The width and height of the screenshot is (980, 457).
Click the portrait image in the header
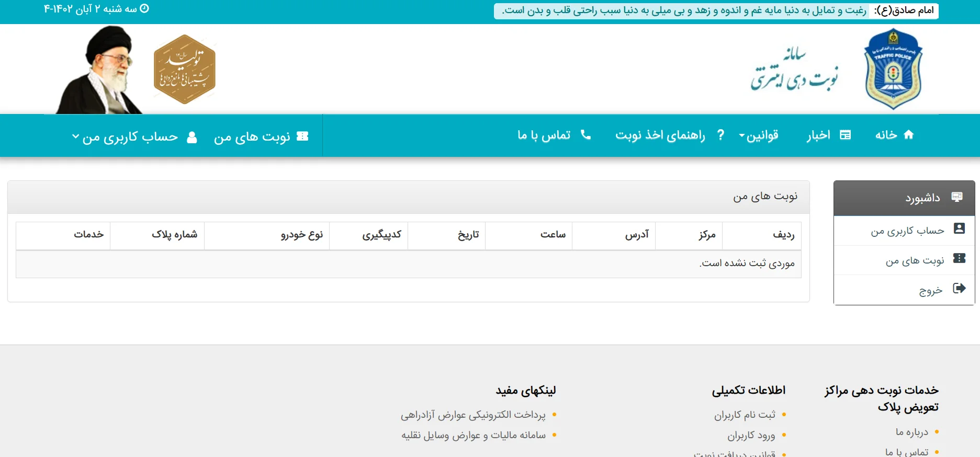(x=99, y=70)
